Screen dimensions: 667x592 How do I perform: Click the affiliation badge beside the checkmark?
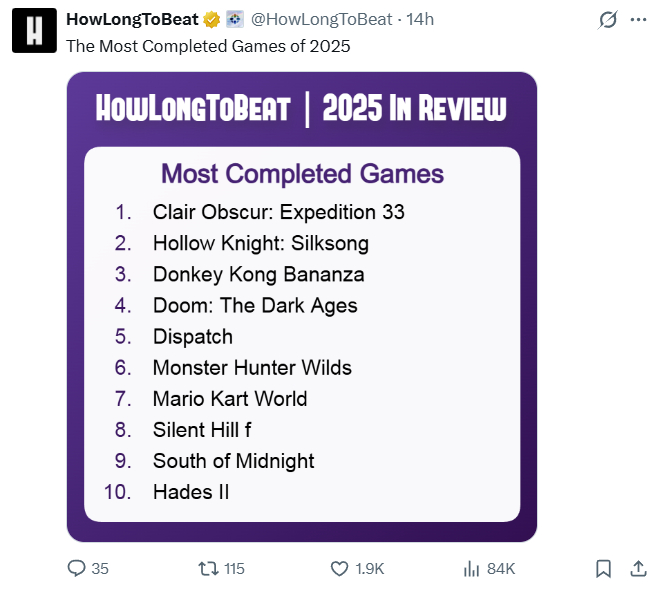(x=234, y=20)
